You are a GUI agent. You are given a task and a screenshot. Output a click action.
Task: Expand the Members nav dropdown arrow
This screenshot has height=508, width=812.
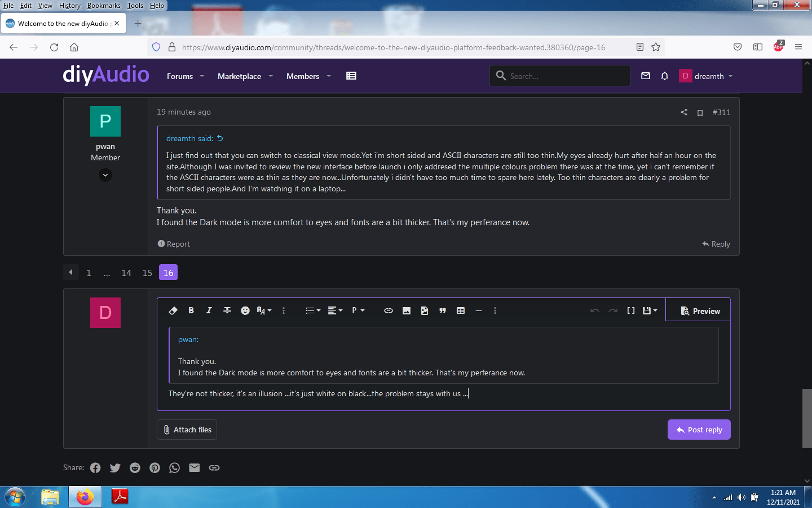(329, 76)
